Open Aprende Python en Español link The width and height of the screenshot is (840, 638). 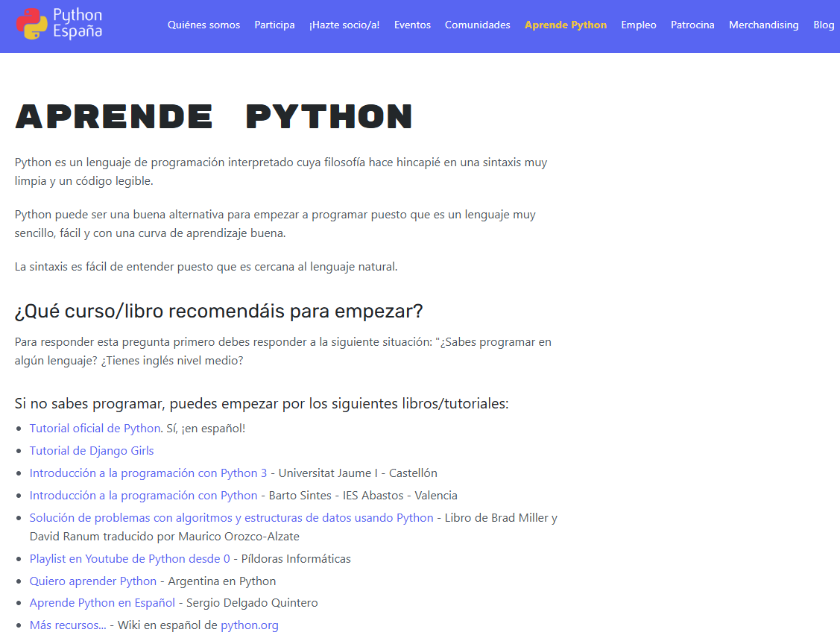tap(102, 603)
